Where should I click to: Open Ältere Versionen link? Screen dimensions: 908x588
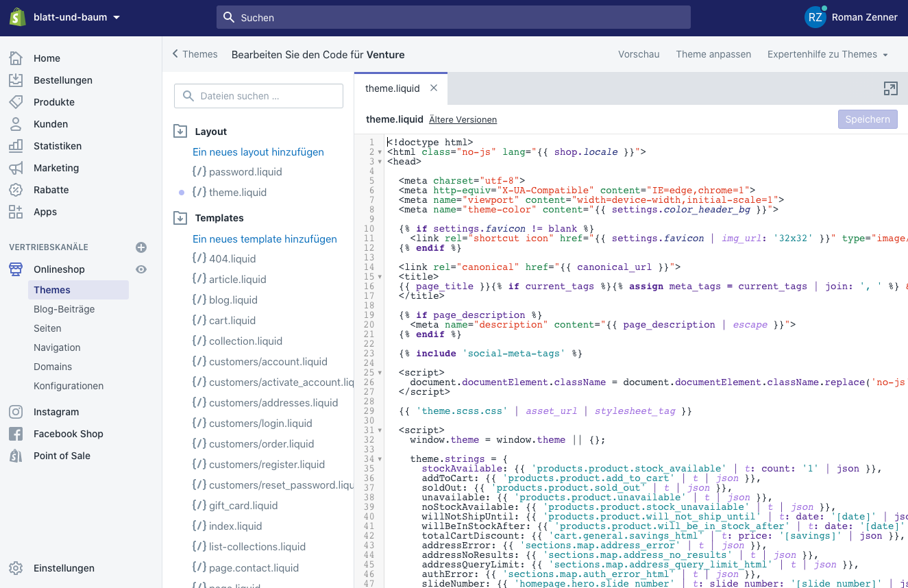(x=463, y=119)
